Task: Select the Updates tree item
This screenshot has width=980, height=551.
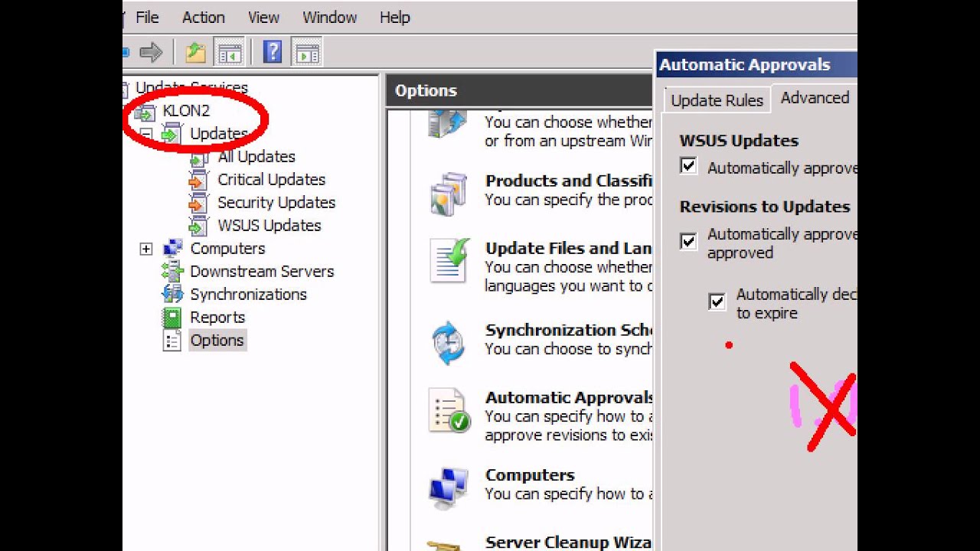Action: pos(219,134)
